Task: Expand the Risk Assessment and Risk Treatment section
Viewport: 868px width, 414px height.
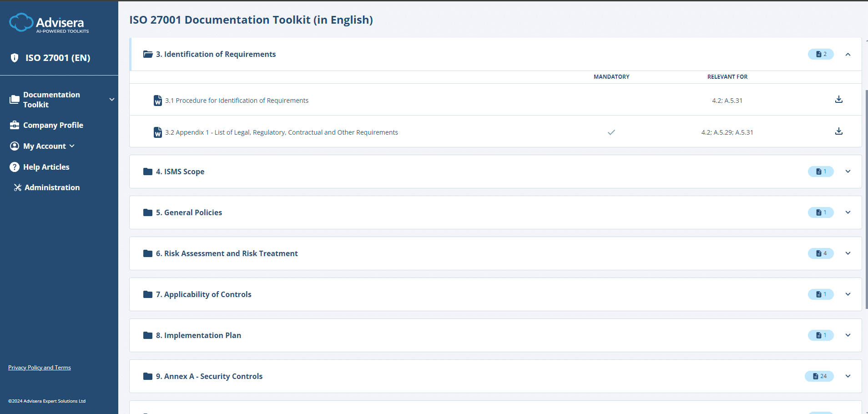Action: click(848, 253)
